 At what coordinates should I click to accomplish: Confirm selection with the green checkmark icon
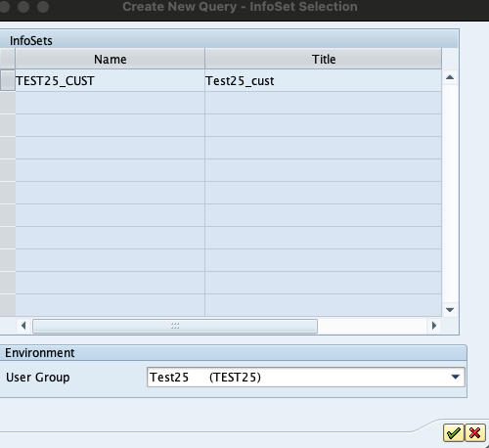point(453,433)
